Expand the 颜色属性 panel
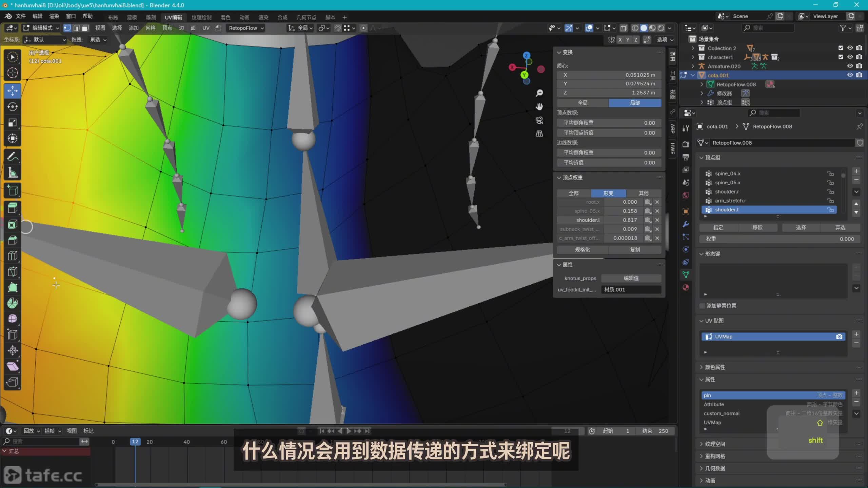This screenshot has height=488, width=868. pos(715,367)
